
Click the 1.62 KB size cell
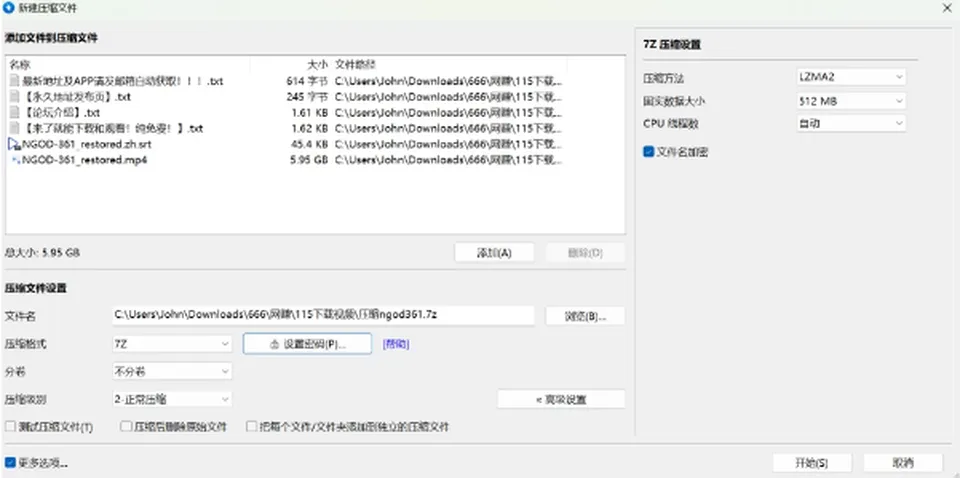(x=312, y=129)
